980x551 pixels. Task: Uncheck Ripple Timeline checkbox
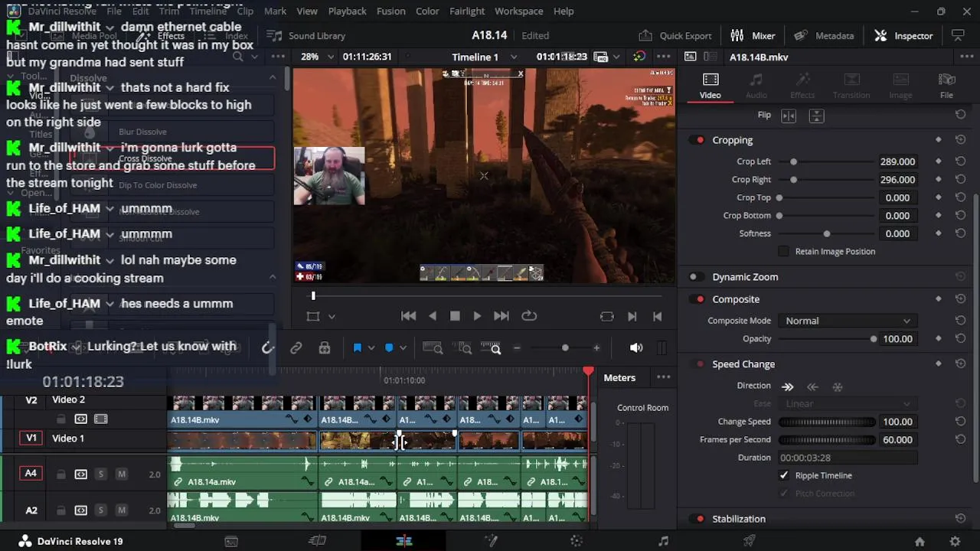point(783,475)
